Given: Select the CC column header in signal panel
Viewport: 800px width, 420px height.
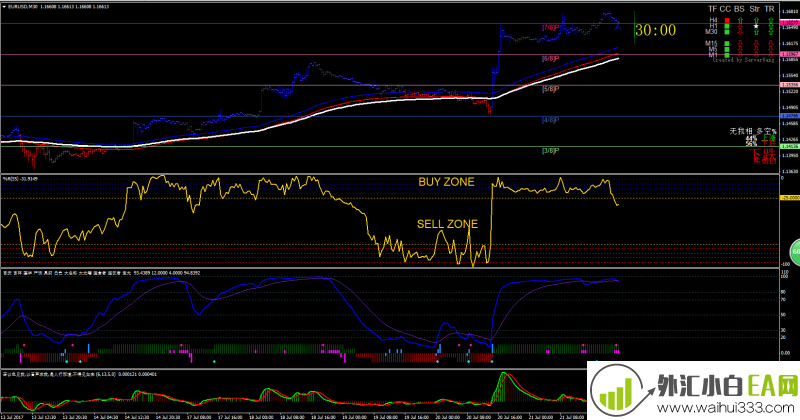Looking at the screenshot, I should 726,9.
